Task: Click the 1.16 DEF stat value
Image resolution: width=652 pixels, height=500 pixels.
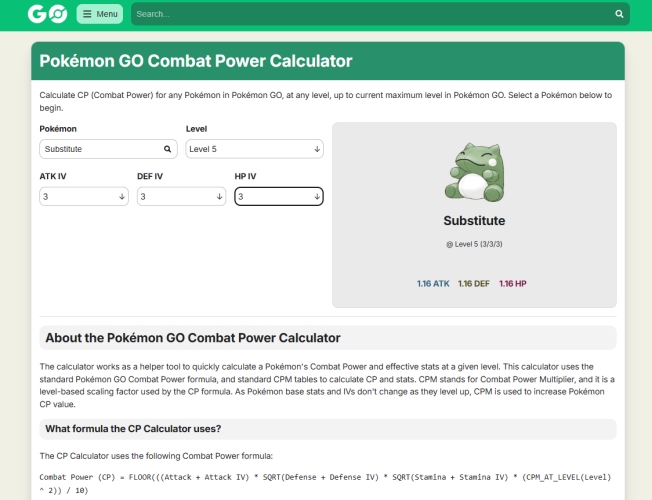Action: [x=474, y=284]
